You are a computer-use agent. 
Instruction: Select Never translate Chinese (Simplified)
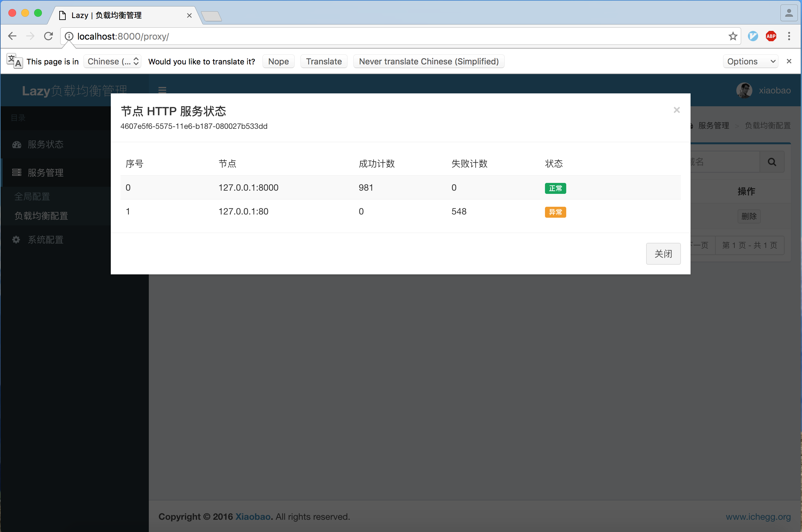(x=428, y=62)
